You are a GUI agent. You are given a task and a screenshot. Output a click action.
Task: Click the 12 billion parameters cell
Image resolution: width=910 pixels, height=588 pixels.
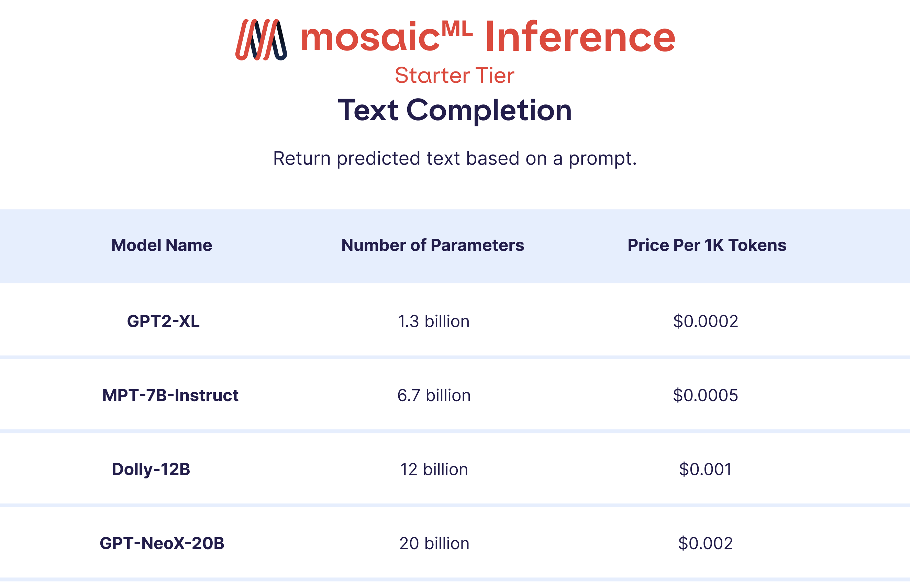434,469
